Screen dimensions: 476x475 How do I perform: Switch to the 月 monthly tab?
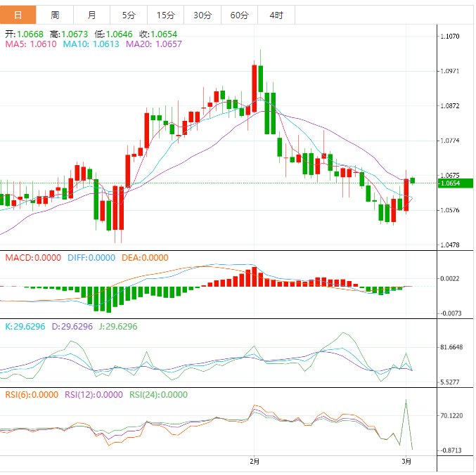pos(92,15)
